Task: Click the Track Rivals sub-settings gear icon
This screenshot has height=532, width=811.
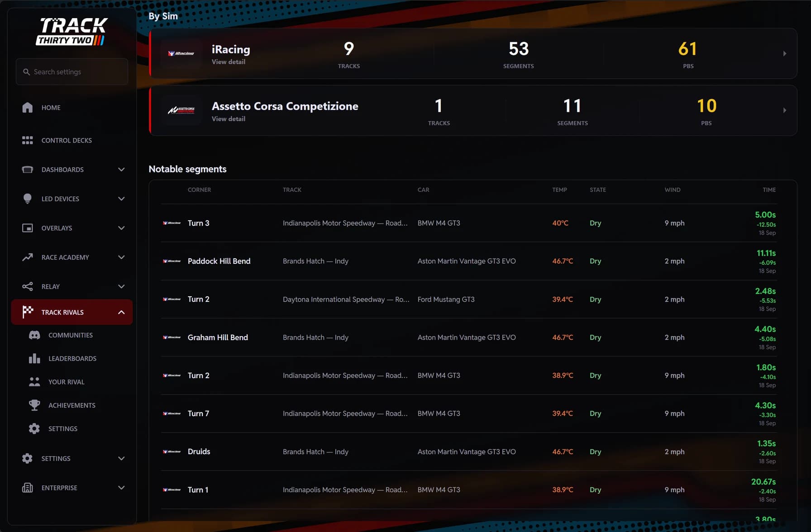Action: pyautogui.click(x=34, y=428)
